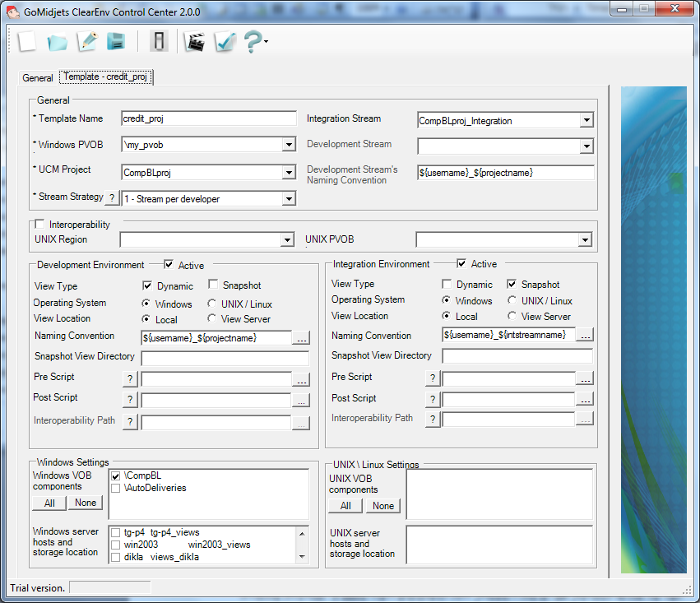The image size is (700, 603).
Task: Tick the \AutoDeliveries VOB component
Action: (116, 488)
